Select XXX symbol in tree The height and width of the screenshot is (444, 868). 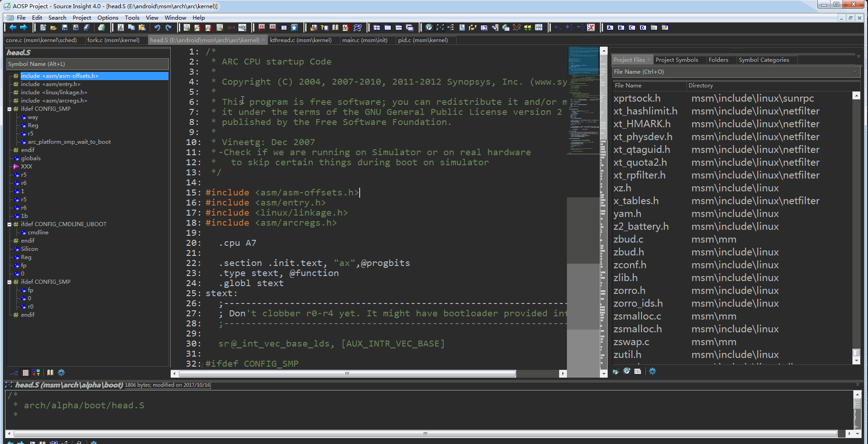tap(27, 167)
